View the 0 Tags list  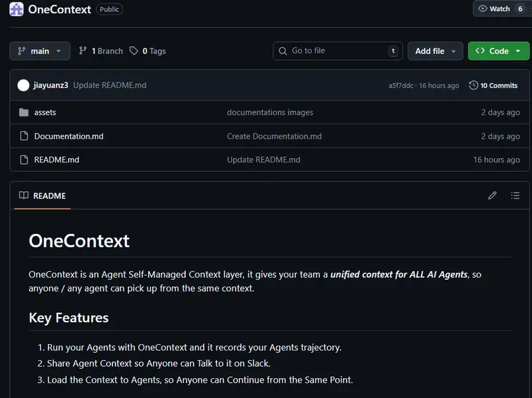pyautogui.click(x=148, y=51)
